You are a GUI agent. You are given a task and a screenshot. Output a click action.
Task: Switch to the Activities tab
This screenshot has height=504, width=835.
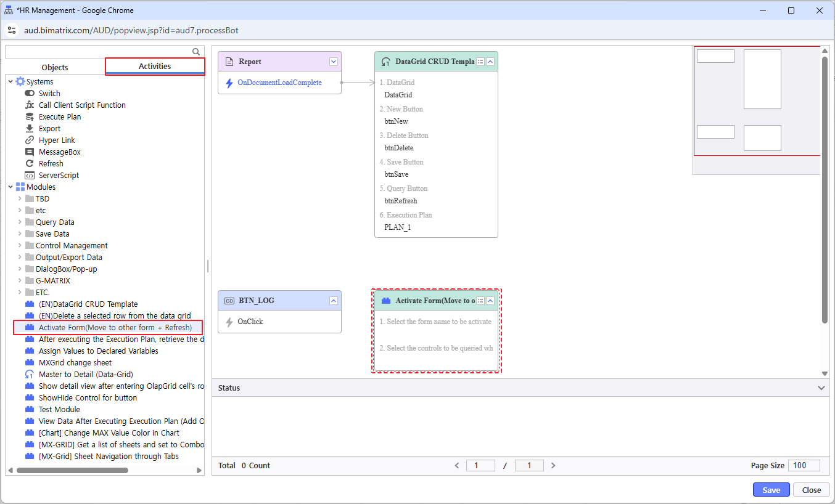click(155, 67)
